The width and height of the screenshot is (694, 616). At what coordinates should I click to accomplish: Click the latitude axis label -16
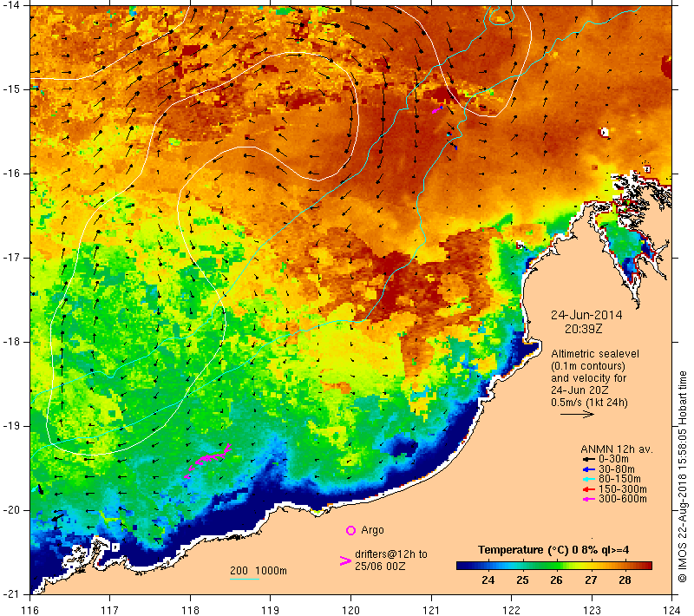point(10,174)
